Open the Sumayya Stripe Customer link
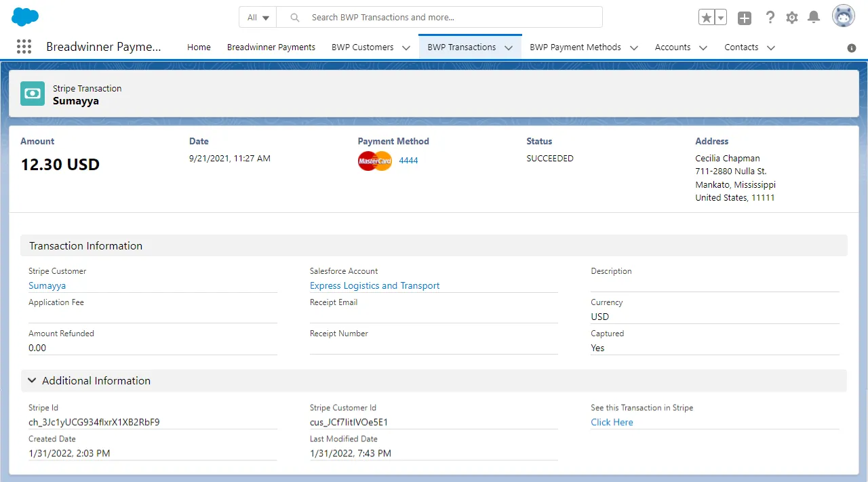 click(x=47, y=285)
